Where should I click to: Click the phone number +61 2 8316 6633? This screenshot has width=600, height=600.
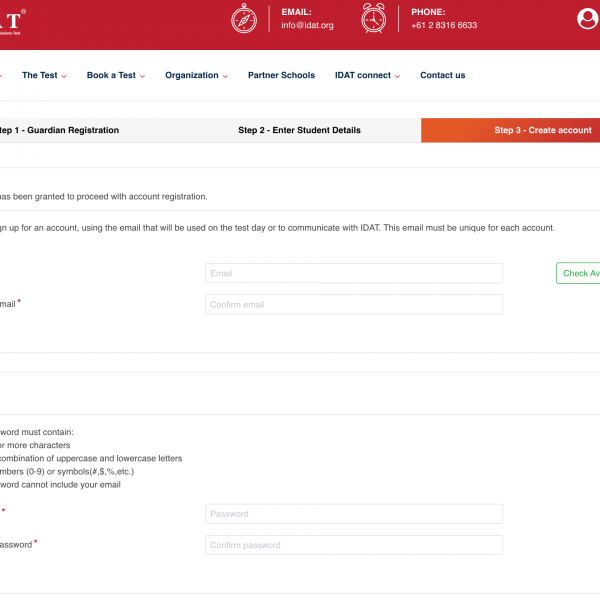click(443, 25)
